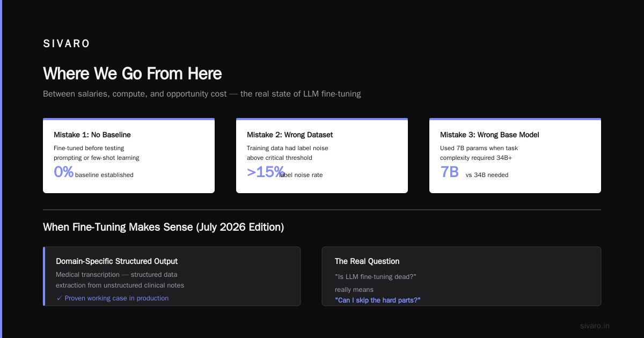Select the 'Where We Go From Here' heading
The width and height of the screenshot is (644, 338).
pos(132,74)
